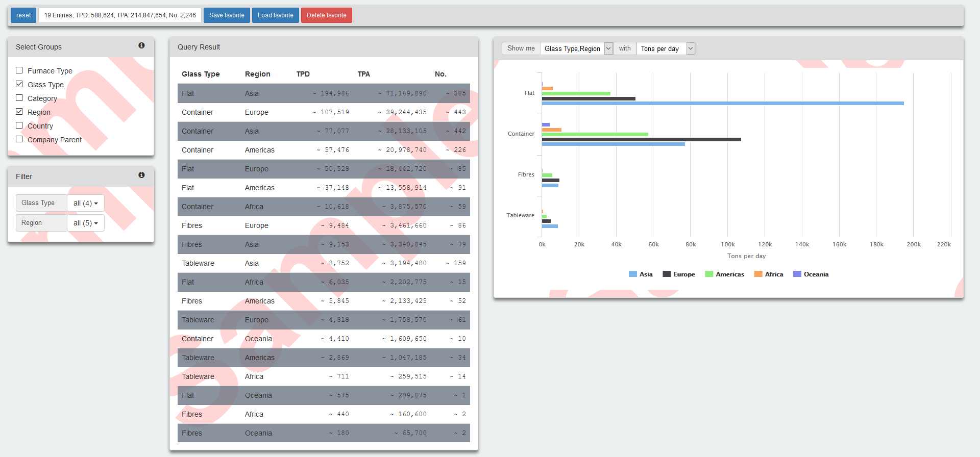The image size is (980, 457).
Task: Select the Fibres Oceania row
Action: point(324,433)
